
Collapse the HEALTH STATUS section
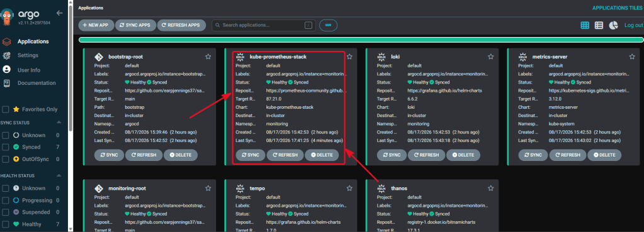tap(59, 175)
